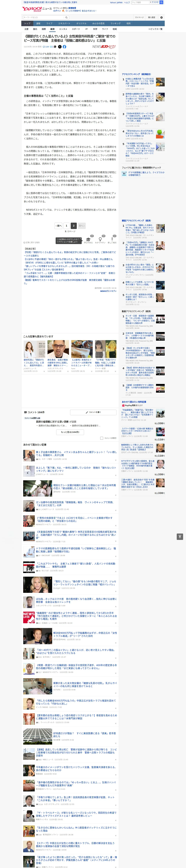Image resolution: width=186 pixels, height=868 pixels.
Task: Click もっと見る(184件) button
Action: 70,432
